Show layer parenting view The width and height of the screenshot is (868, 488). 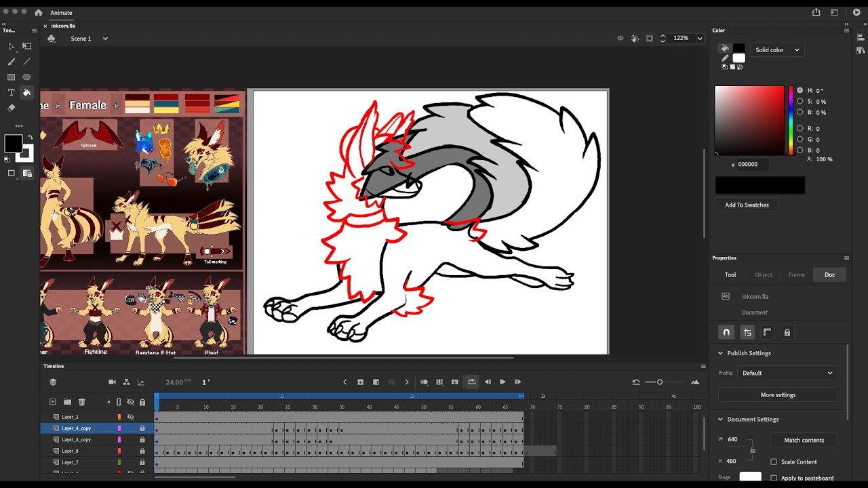point(127,382)
